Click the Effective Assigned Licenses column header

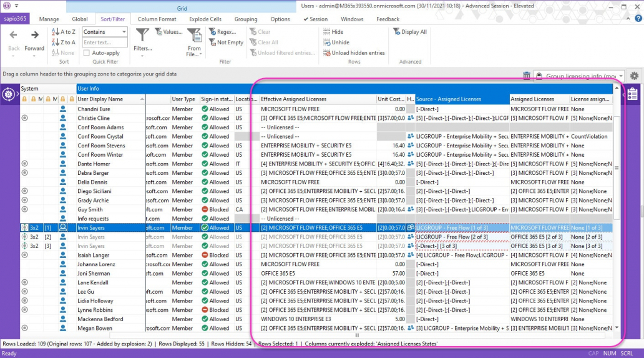[318, 99]
